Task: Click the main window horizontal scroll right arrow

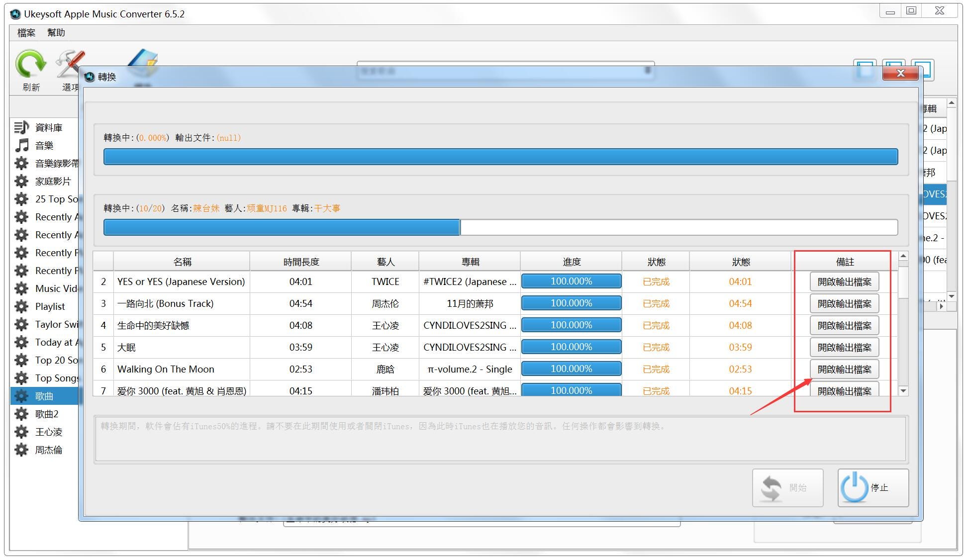Action: tap(941, 306)
